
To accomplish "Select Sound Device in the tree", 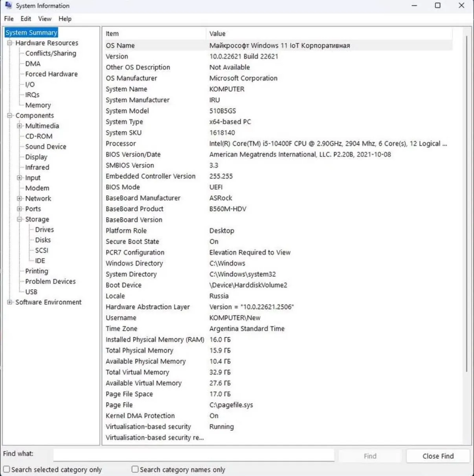I will [x=46, y=147].
